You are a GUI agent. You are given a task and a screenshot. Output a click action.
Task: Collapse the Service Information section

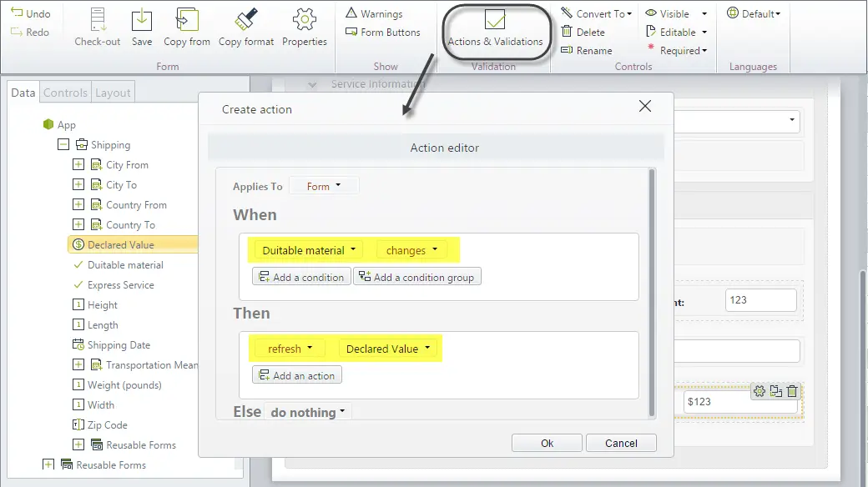point(312,84)
